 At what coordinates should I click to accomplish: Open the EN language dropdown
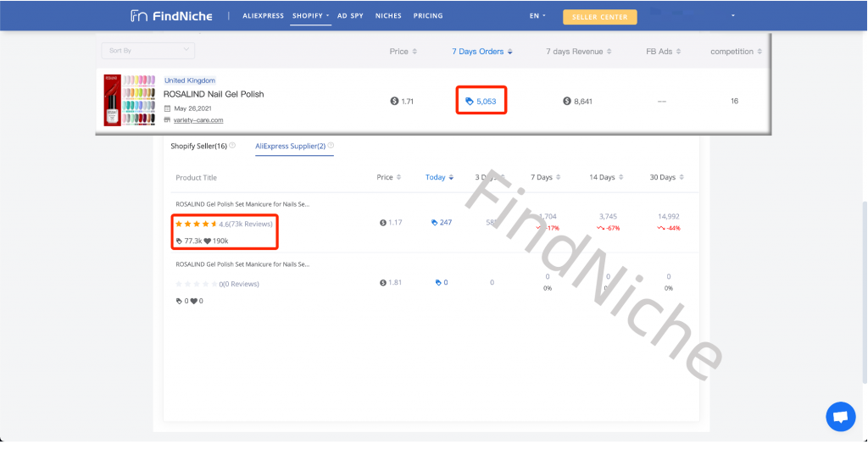point(537,15)
